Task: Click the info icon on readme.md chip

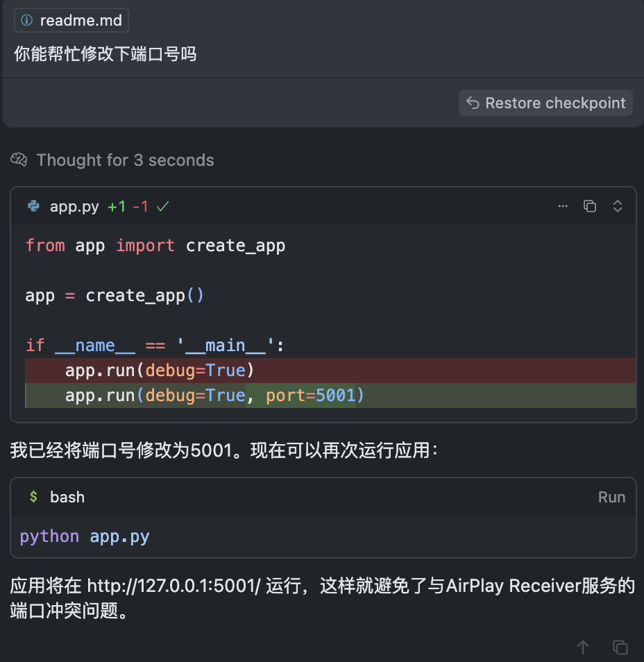Action: pos(27,21)
